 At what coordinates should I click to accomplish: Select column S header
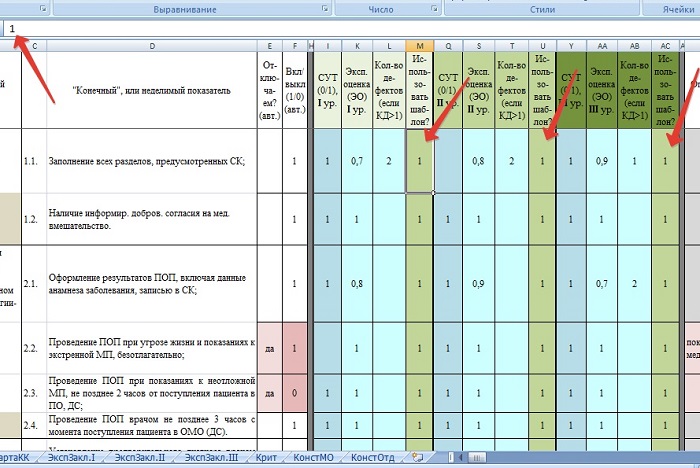point(479,46)
